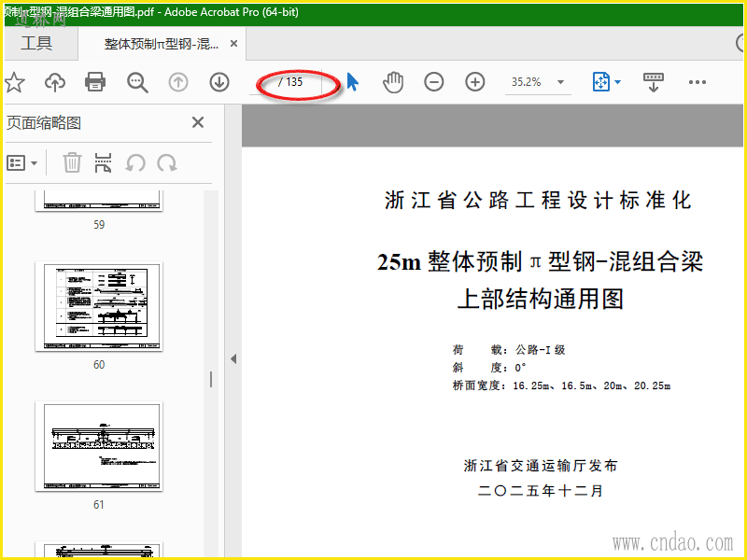Click the text 上部结构通用图

tap(541, 299)
